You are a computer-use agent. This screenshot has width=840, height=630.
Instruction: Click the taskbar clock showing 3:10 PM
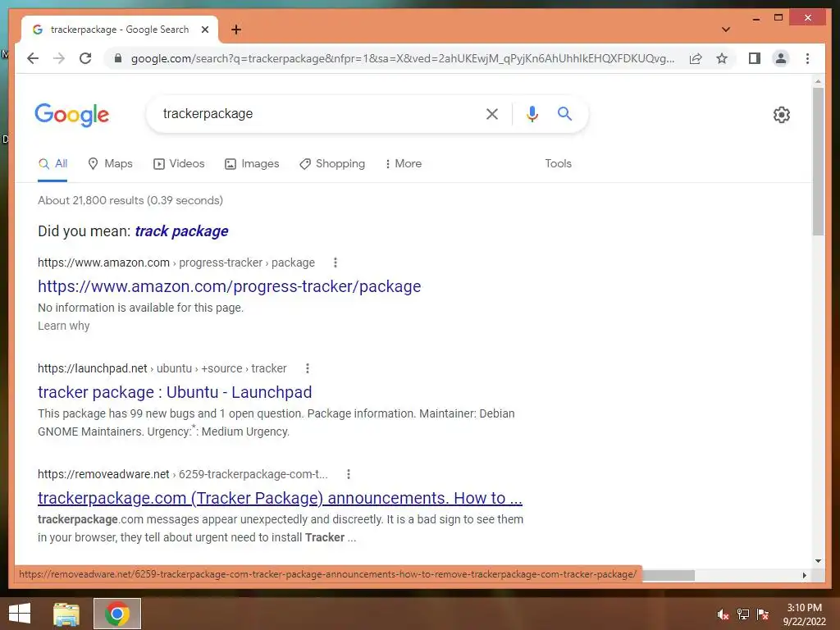(804, 614)
